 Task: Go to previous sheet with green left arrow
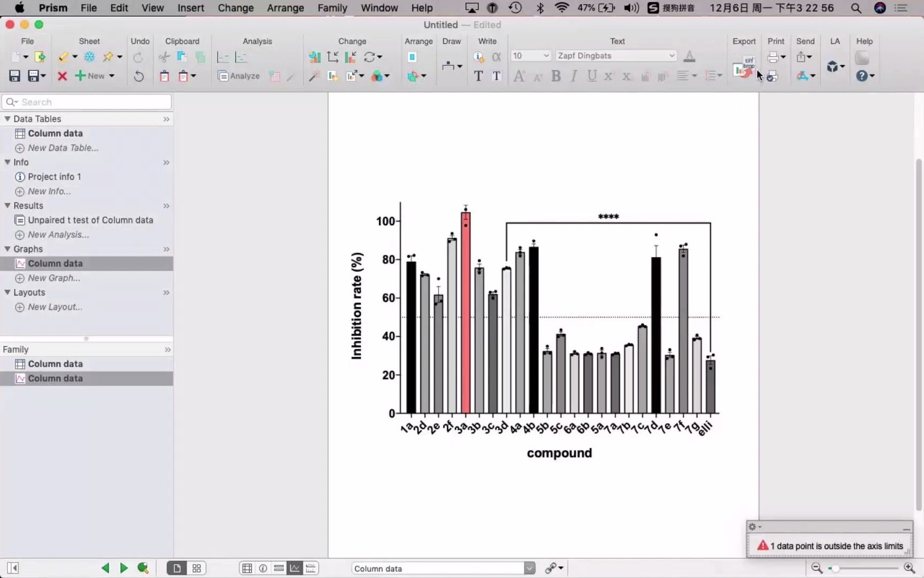tap(105, 568)
